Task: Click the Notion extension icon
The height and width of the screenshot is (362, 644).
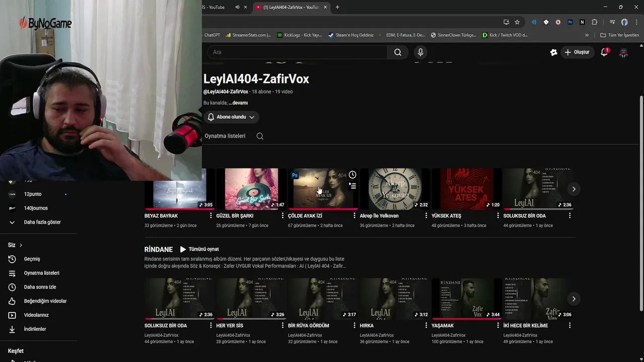Action: click(582, 22)
